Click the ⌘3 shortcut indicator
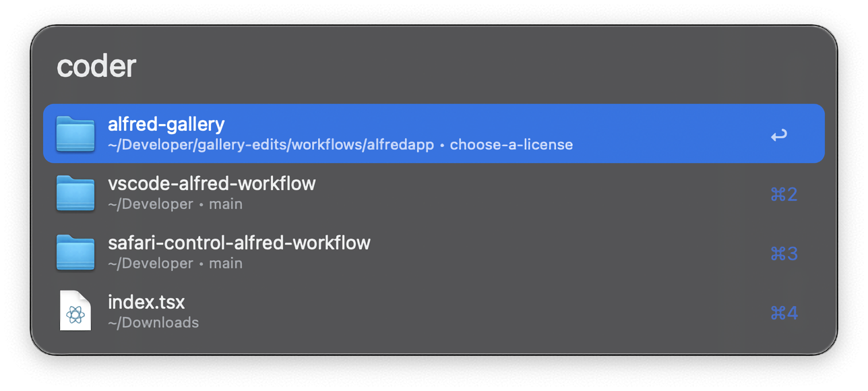This screenshot has height=391, width=868. point(784,254)
